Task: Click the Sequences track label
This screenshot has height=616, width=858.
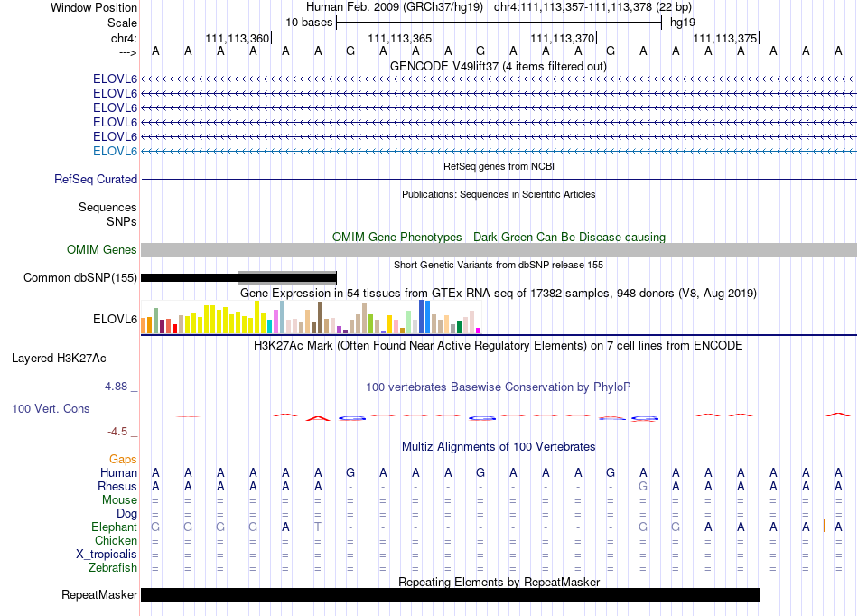Action: pyautogui.click(x=107, y=208)
